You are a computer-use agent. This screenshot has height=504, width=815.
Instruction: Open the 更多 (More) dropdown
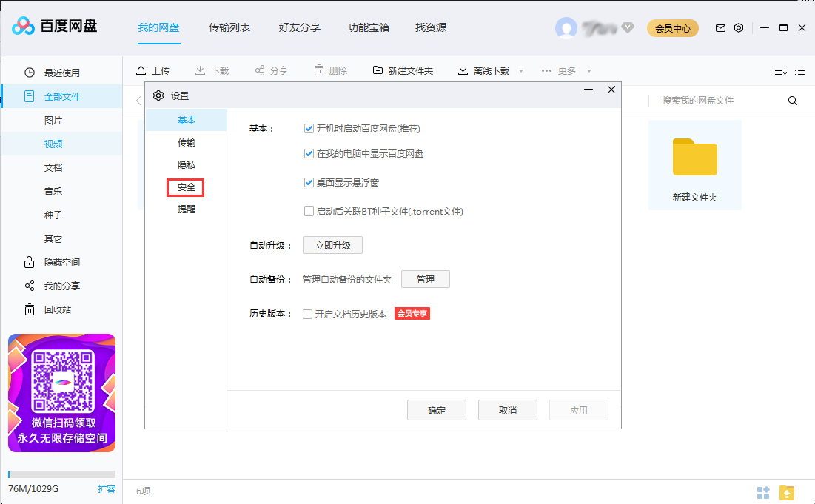[567, 70]
